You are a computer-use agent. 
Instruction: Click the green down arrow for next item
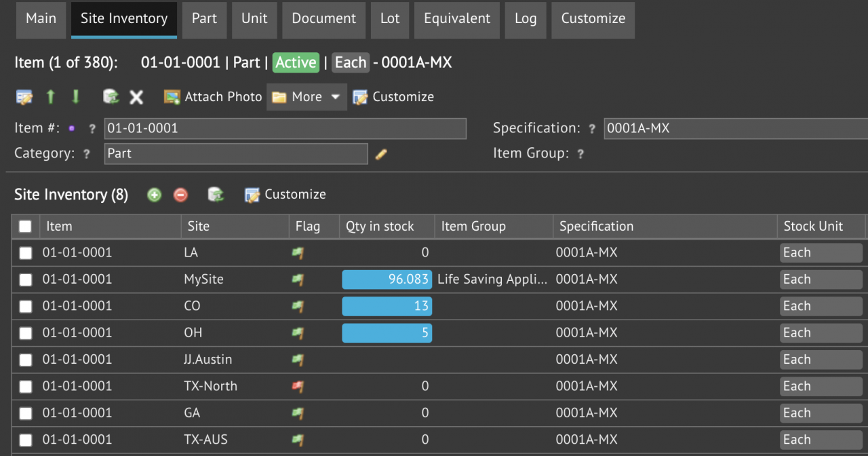(x=75, y=97)
